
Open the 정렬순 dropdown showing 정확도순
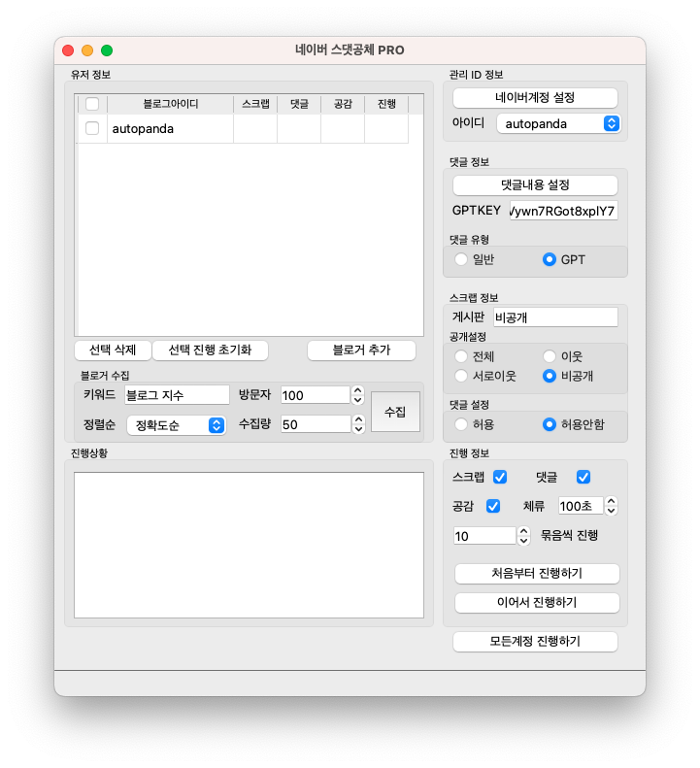point(177,425)
